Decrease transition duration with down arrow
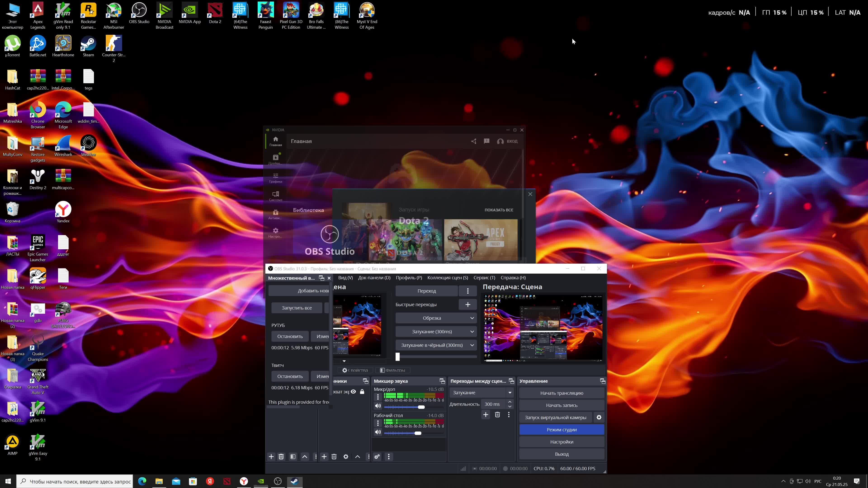 [x=510, y=406]
